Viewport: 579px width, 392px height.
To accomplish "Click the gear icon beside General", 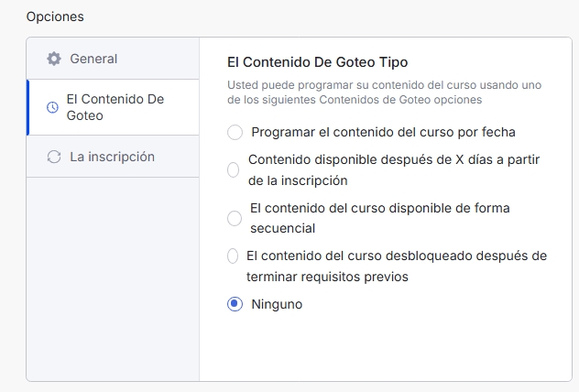I will pyautogui.click(x=54, y=59).
